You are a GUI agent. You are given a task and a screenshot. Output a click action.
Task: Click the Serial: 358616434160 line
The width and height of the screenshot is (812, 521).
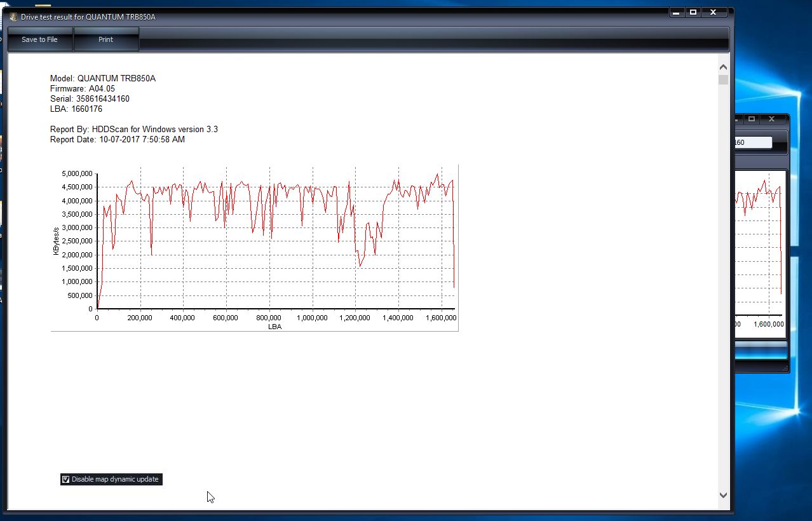[90, 98]
